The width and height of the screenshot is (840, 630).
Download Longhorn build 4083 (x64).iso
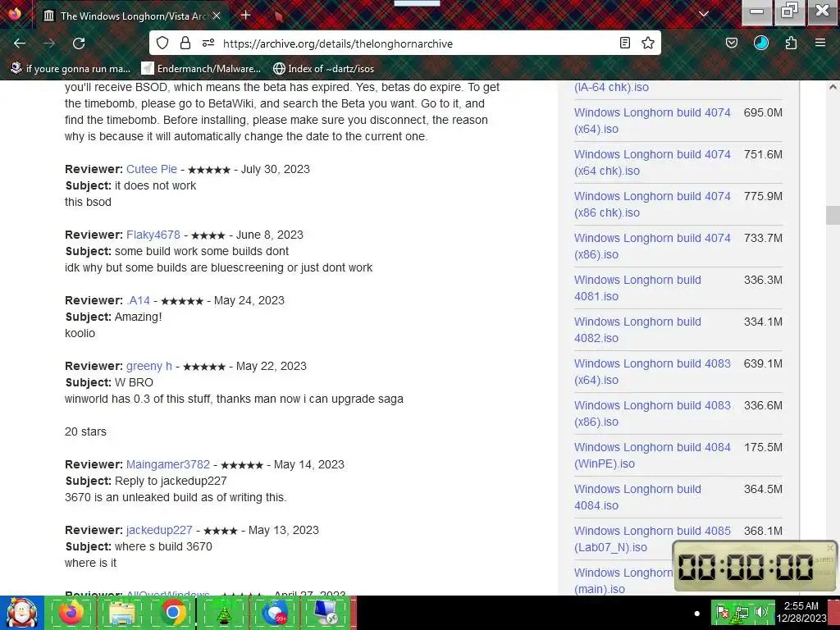click(652, 372)
